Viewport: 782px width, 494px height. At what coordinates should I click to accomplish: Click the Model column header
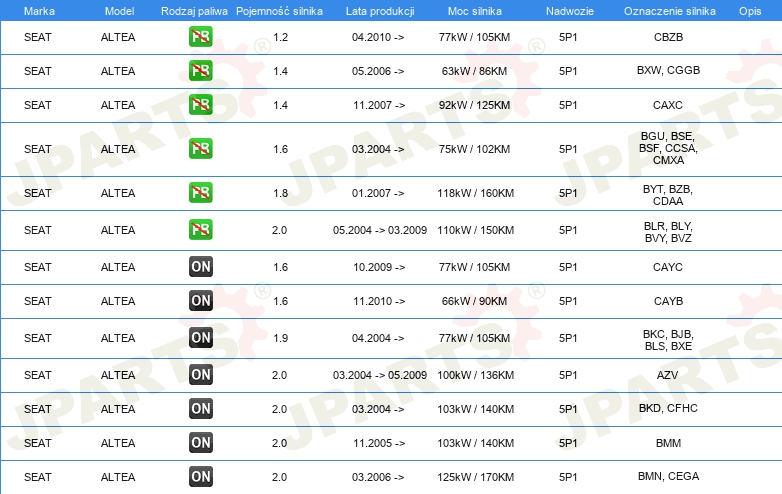point(119,11)
